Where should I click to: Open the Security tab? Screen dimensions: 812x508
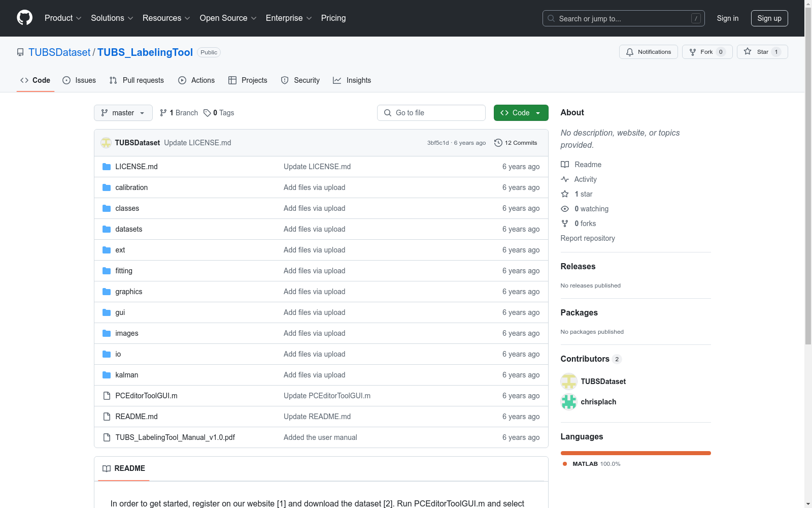pyautogui.click(x=300, y=80)
